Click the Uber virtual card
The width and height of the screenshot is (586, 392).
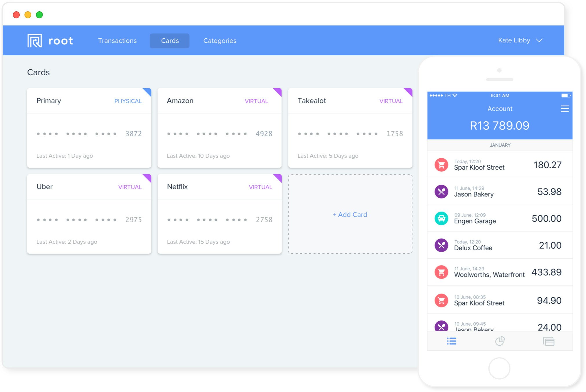tap(89, 214)
